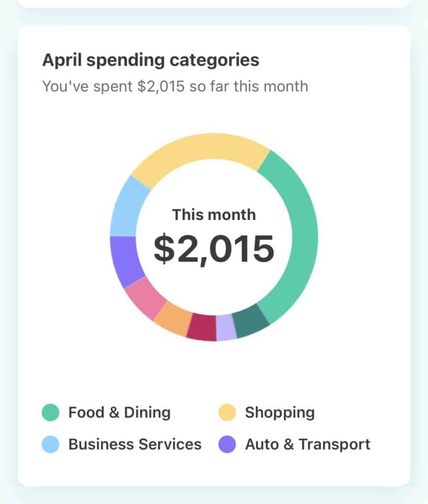Select the Shopping legend label
The width and height of the screenshot is (428, 504).
[x=280, y=413]
